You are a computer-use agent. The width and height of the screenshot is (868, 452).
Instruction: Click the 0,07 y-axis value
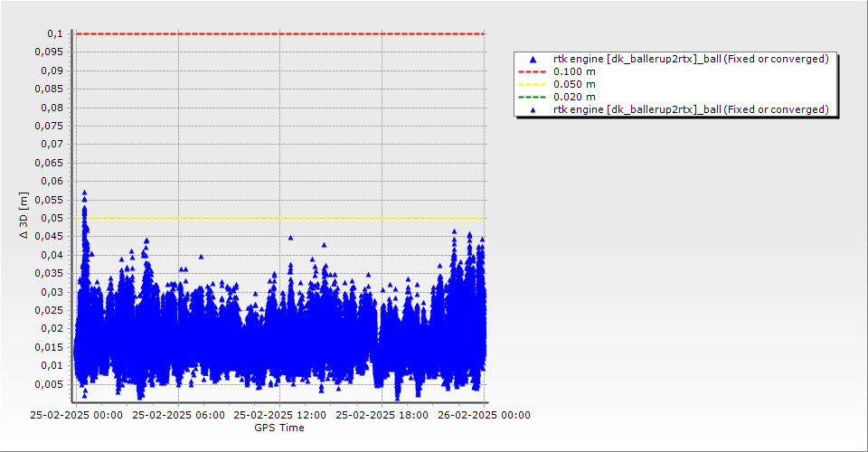tap(52, 145)
